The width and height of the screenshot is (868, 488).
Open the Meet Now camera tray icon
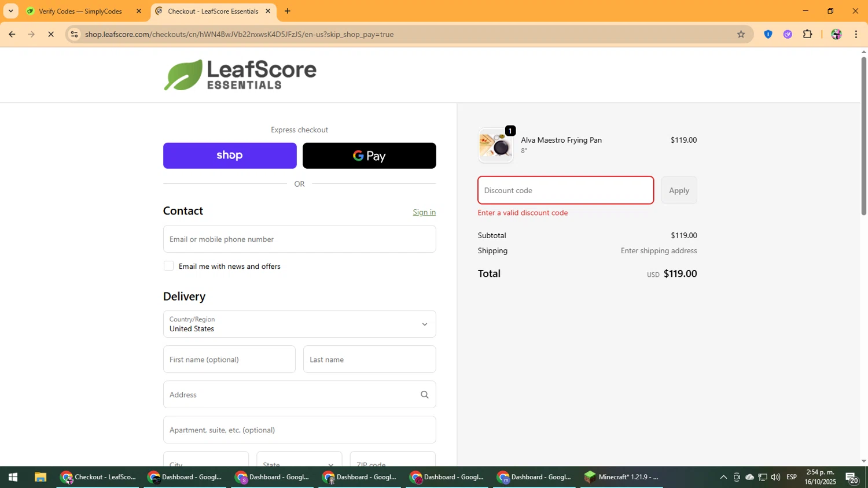(737, 477)
